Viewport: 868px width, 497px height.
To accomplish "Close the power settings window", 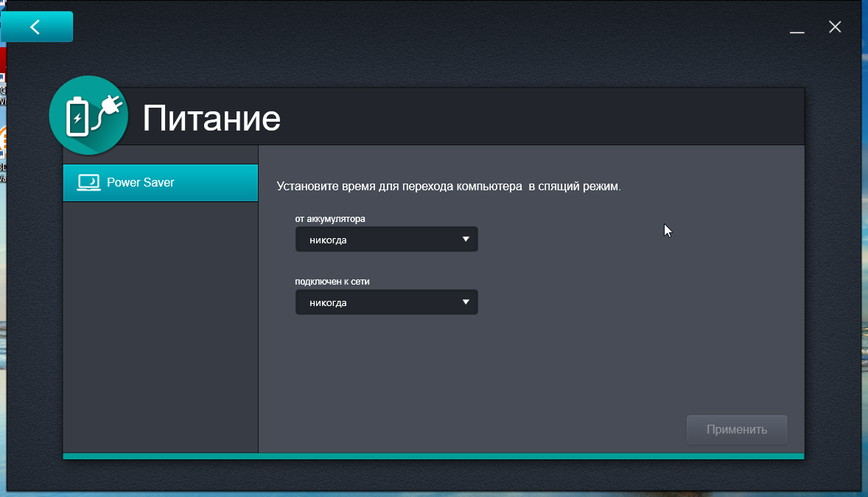I will click(835, 27).
